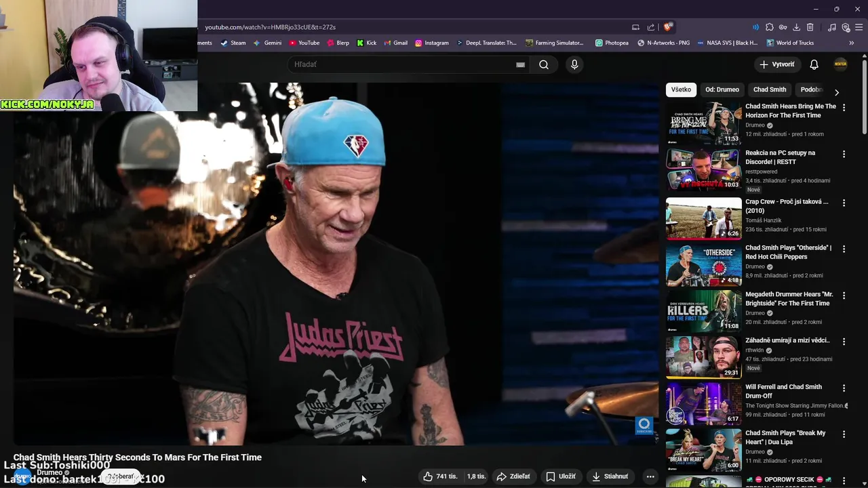868x488 pixels.
Task: Open Megadeth Killers video thumbnail
Action: point(704,311)
